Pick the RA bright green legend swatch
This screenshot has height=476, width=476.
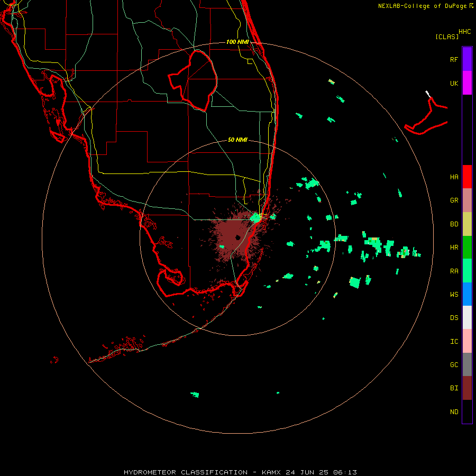(x=467, y=271)
